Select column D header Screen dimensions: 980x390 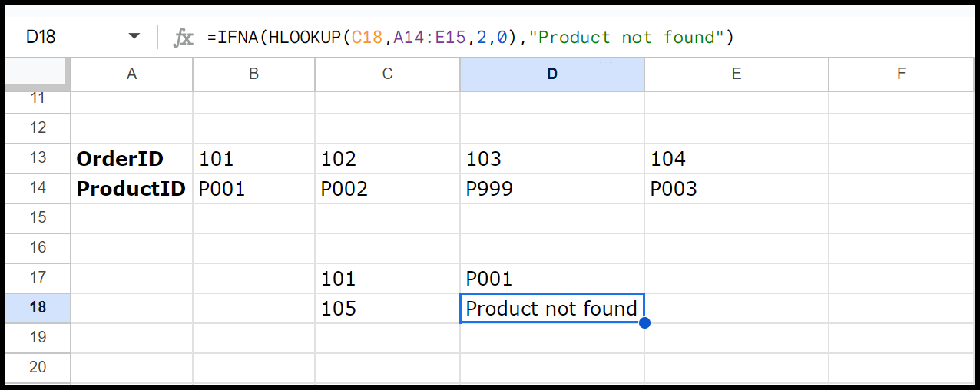[552, 74]
